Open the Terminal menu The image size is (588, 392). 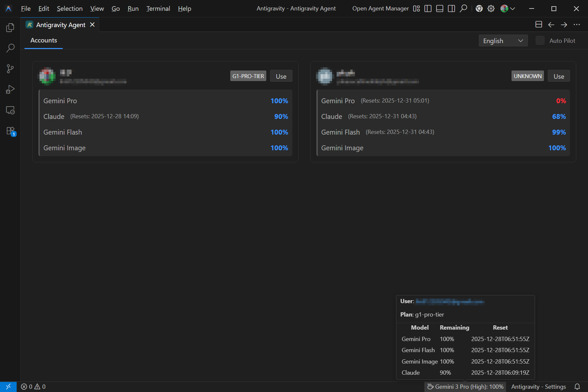[x=158, y=8]
